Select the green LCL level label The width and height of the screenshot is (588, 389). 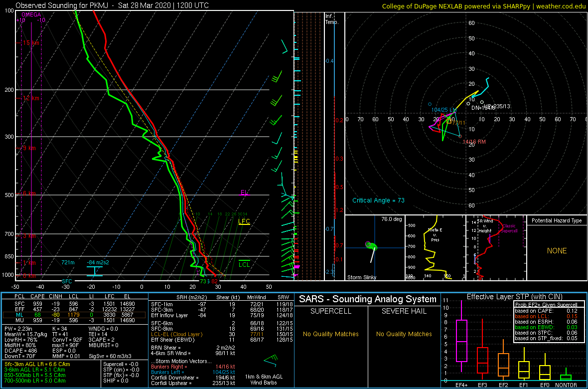(x=244, y=264)
